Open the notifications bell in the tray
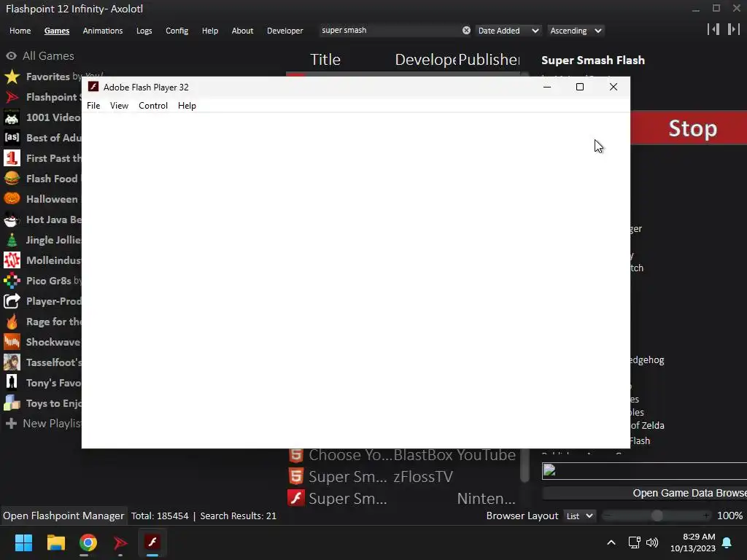 [727, 542]
